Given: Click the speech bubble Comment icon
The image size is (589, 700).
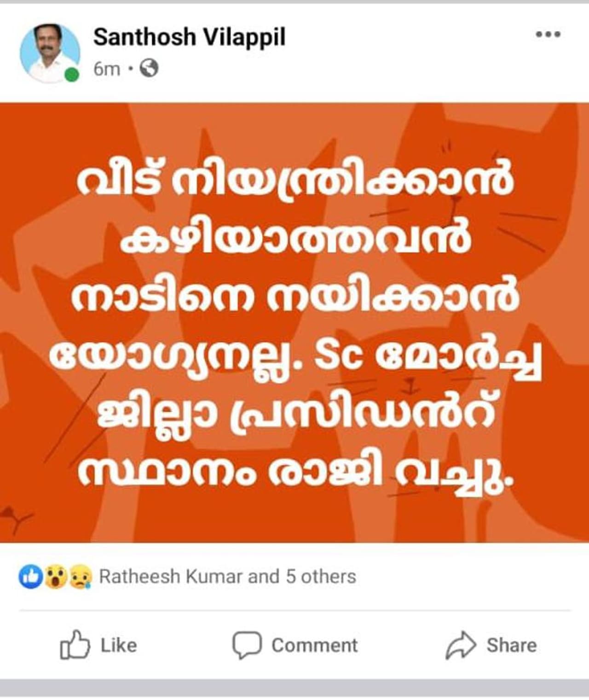Looking at the screenshot, I should [247, 645].
